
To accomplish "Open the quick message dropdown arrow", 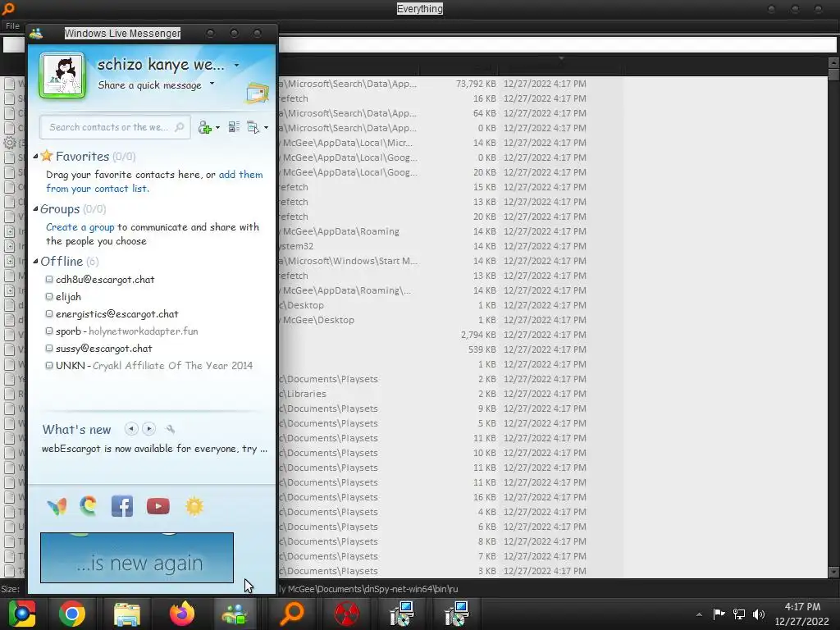I will tap(212, 84).
